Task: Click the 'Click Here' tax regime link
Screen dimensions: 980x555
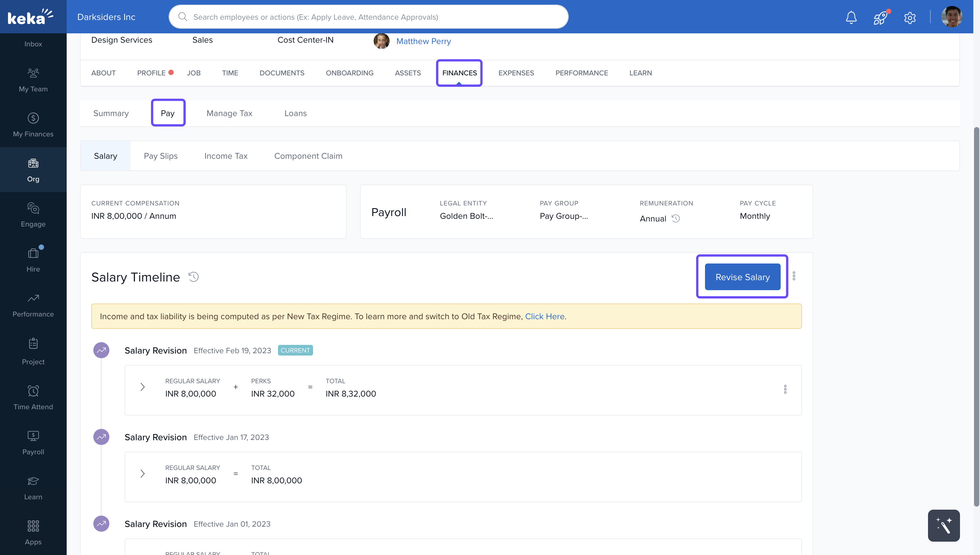Action: click(544, 317)
